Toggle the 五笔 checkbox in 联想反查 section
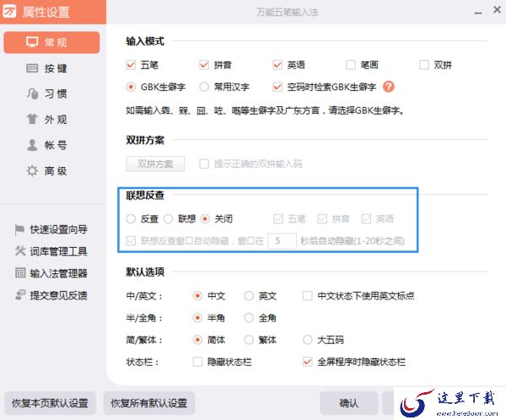Viewport: 506px width, 420px height. tap(277, 218)
